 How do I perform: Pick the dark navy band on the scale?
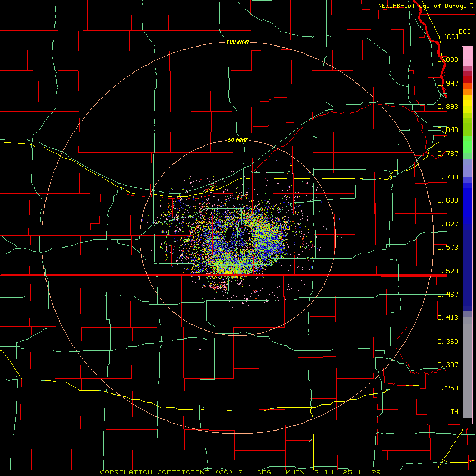click(x=467, y=270)
